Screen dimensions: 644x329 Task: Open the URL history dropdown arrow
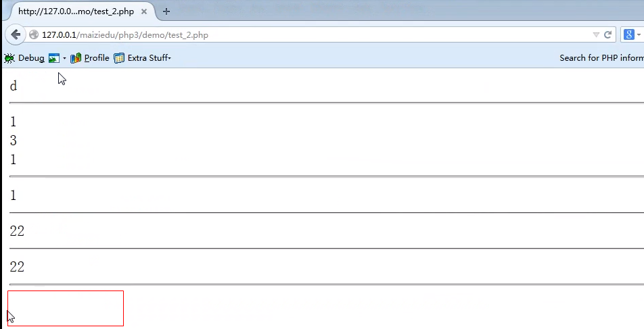596,35
